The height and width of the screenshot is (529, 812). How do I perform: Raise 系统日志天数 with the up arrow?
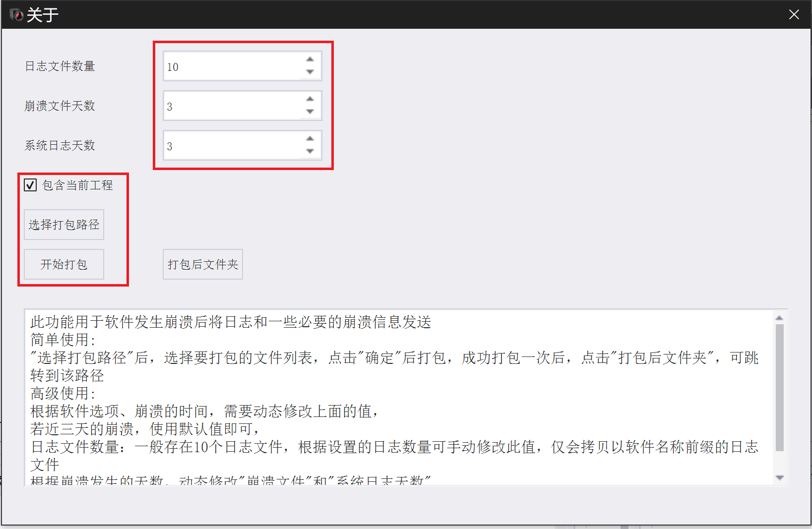tap(310, 139)
